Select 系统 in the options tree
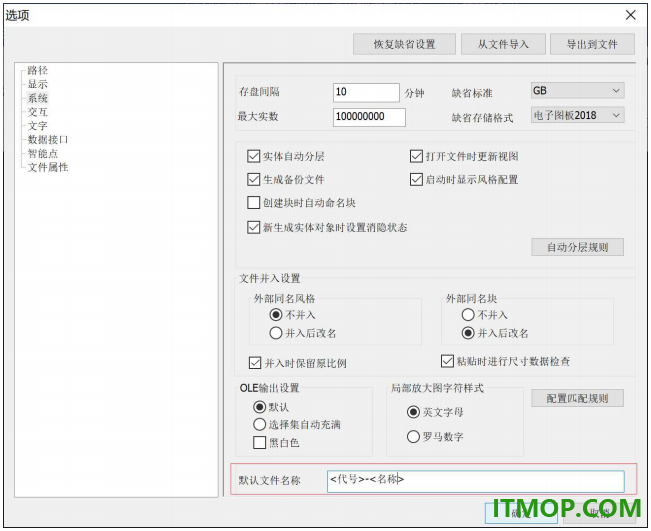The width and height of the screenshot is (651, 531). [x=37, y=98]
